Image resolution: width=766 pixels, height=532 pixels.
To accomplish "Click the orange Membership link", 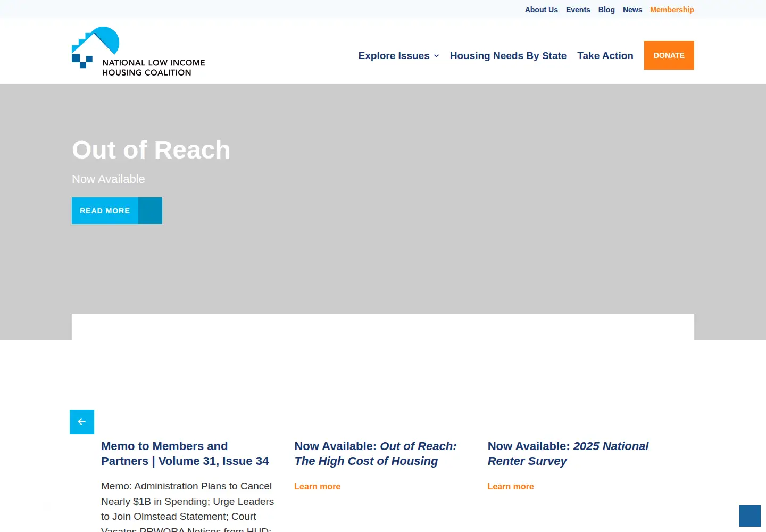I will tap(672, 10).
